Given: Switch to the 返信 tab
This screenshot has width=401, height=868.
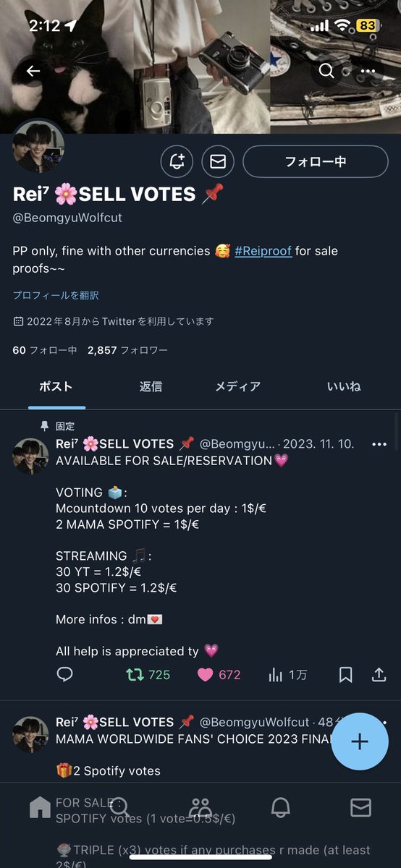Looking at the screenshot, I should [151, 386].
